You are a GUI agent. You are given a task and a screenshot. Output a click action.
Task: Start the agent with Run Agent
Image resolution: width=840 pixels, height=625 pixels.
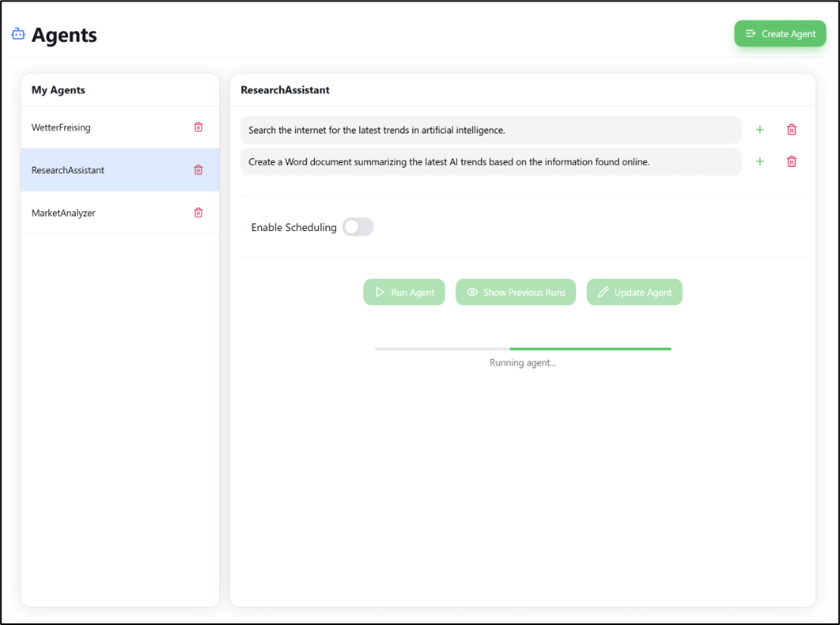(x=404, y=292)
